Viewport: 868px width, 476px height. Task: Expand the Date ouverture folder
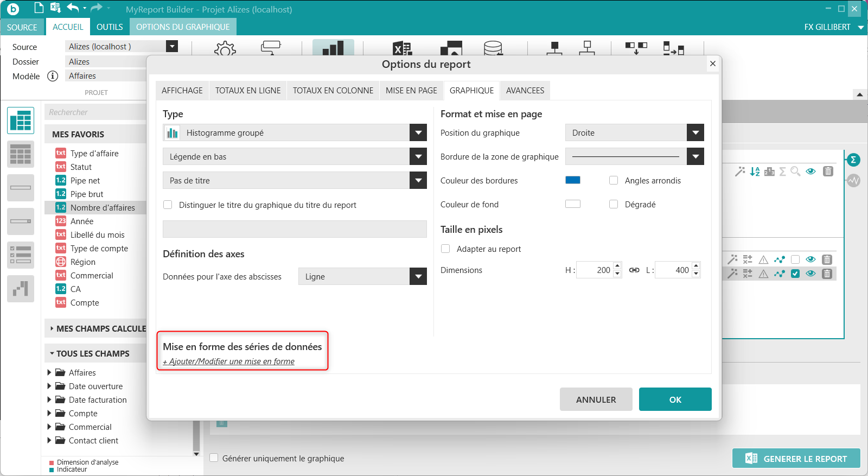coord(49,386)
